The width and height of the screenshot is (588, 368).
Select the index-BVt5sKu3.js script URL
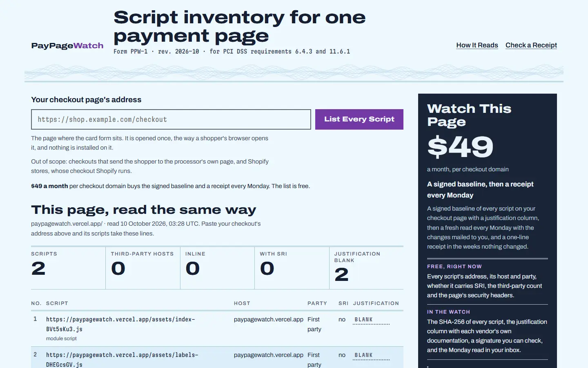click(120, 324)
